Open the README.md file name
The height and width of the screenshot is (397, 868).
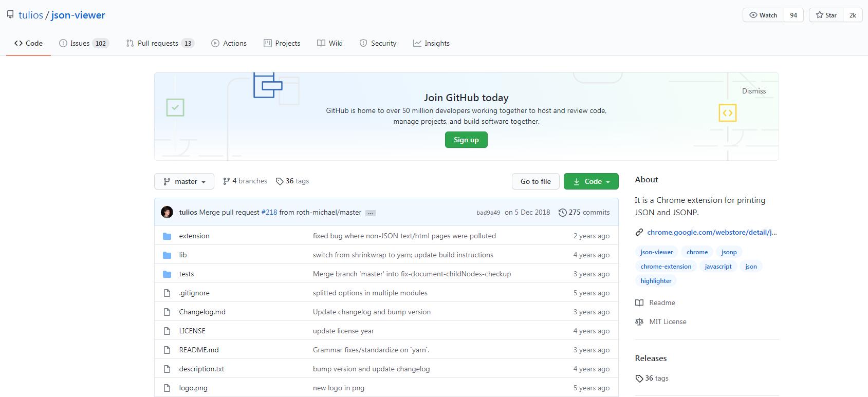pos(199,350)
